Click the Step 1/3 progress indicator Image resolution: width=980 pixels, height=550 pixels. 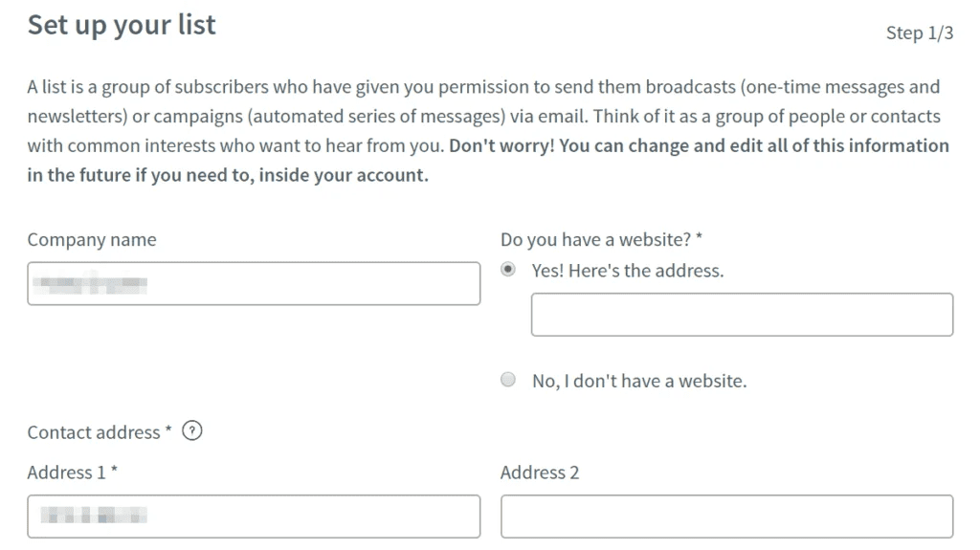tap(920, 33)
